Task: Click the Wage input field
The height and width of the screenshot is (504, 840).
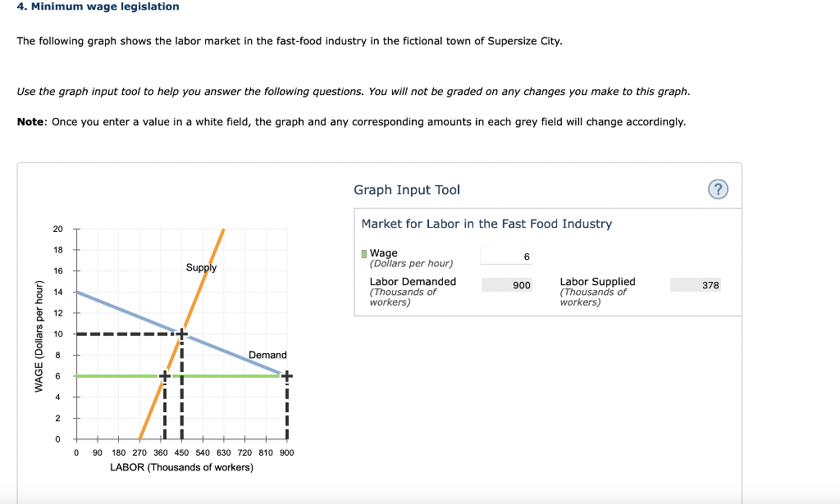Action: point(504,255)
